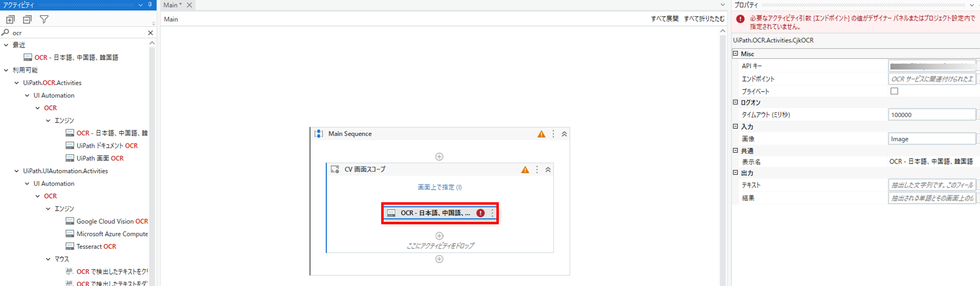Clear the 'ocr' search text with X
The image size is (980, 286).
tap(150, 33)
